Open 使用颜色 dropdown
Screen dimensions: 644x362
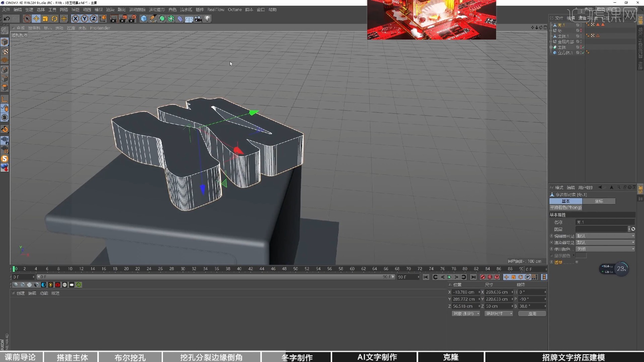point(605,249)
